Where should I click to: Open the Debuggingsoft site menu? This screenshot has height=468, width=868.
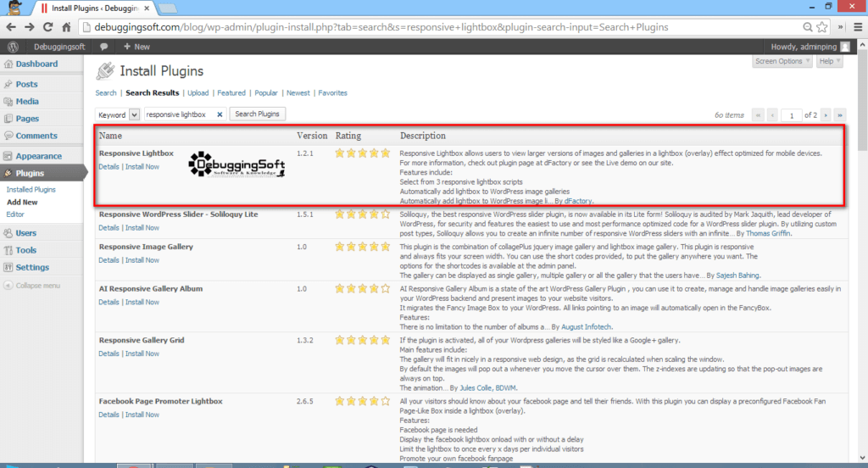59,47
